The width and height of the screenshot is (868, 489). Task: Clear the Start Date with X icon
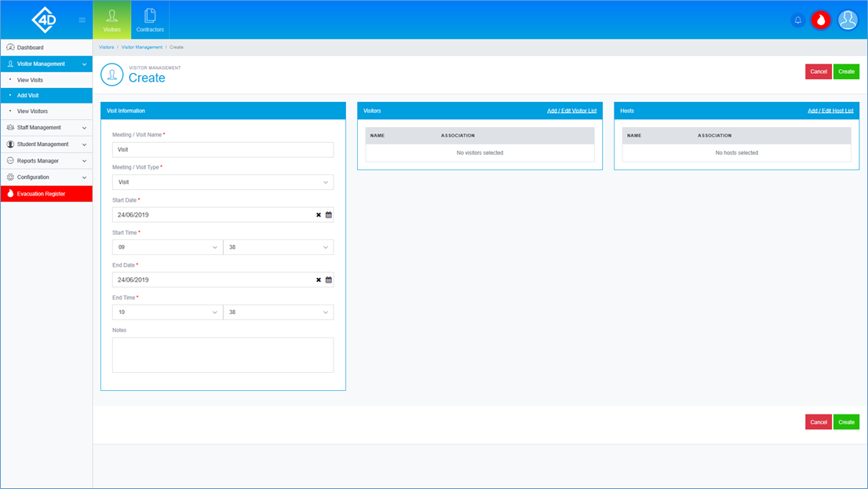click(x=319, y=215)
